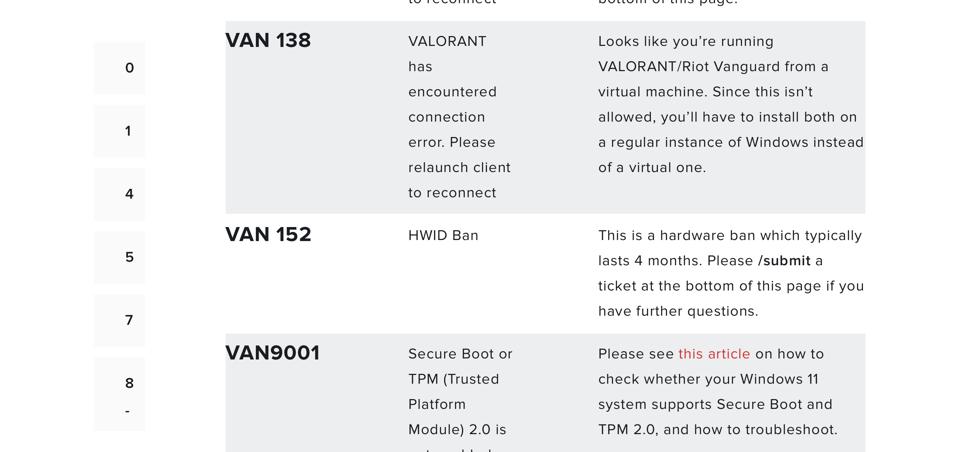980x452 pixels.
Task: Select sidebar item 0
Action: [x=120, y=68]
